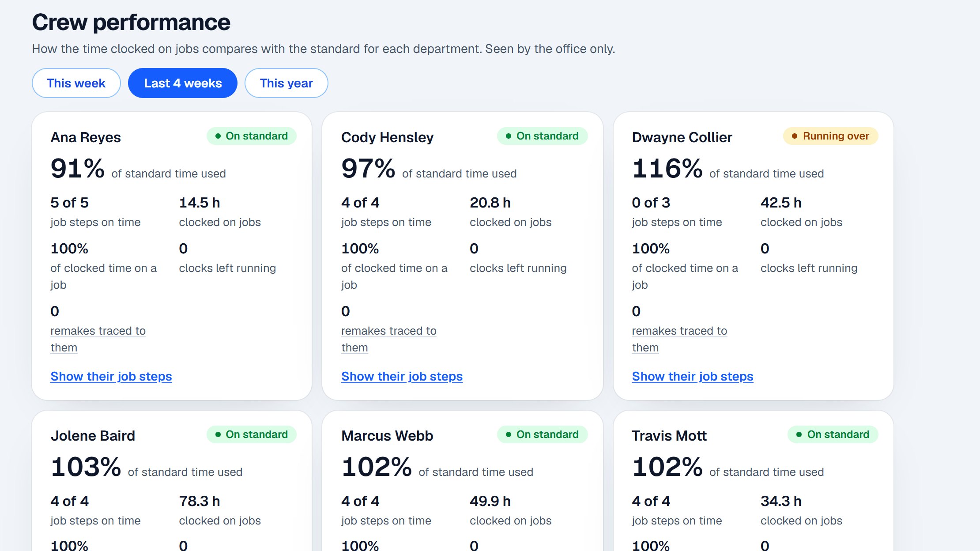Click Travis Mott's On standard badge

tap(833, 434)
